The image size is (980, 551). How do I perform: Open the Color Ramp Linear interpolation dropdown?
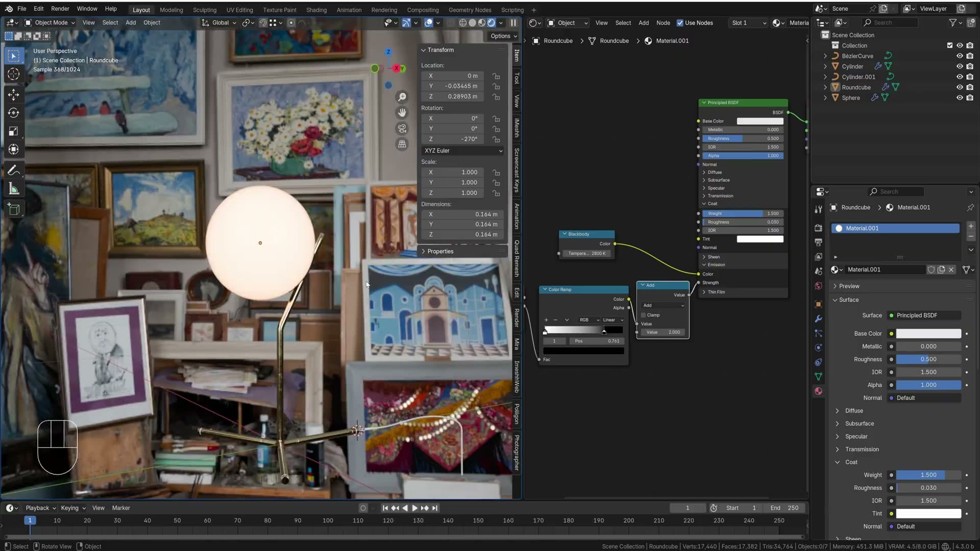(613, 320)
